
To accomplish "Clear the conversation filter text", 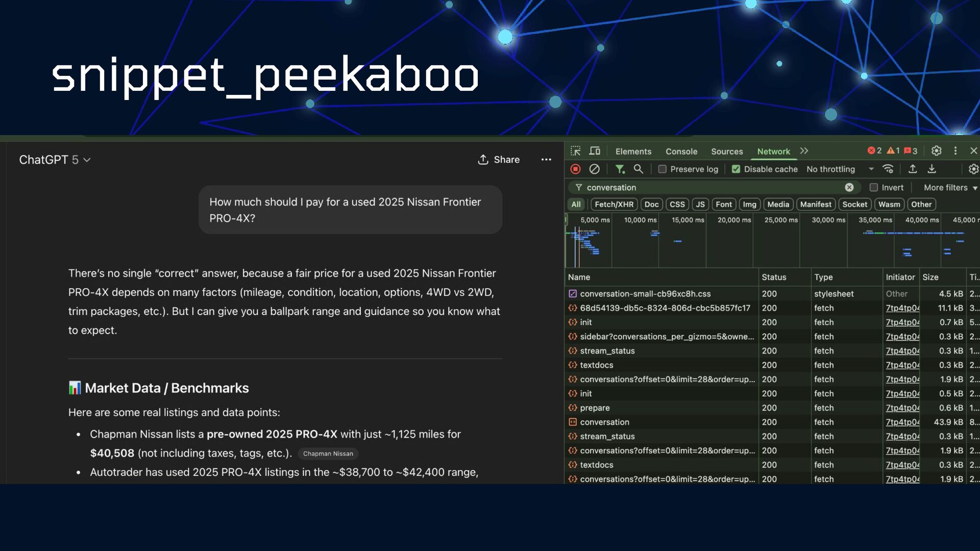I will click(x=849, y=187).
